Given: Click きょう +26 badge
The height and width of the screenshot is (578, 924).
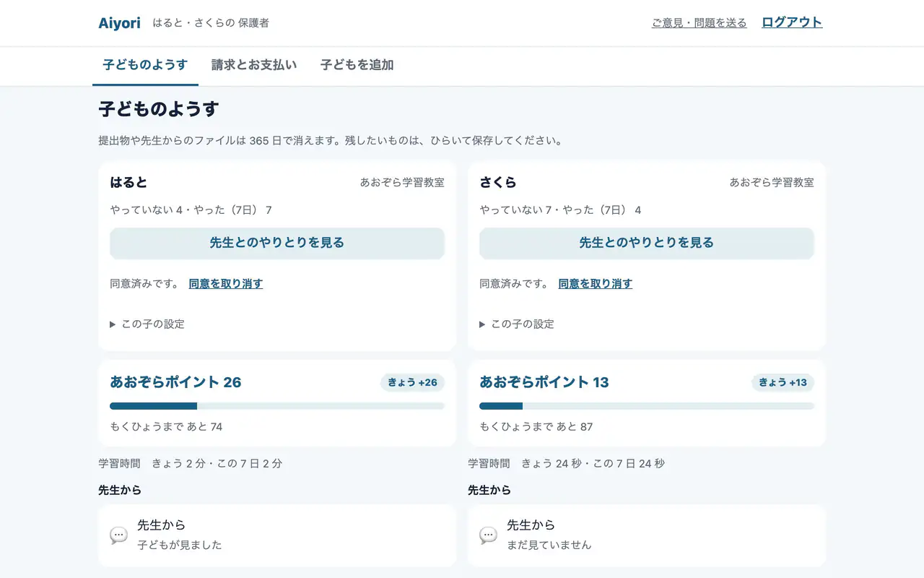Looking at the screenshot, I should (412, 382).
